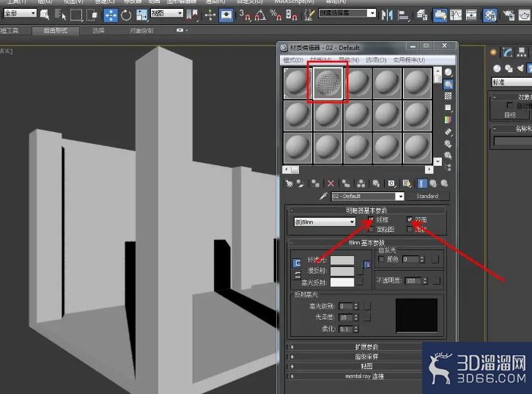
Task: Activate the Select and Rotate tool
Action: [126, 15]
